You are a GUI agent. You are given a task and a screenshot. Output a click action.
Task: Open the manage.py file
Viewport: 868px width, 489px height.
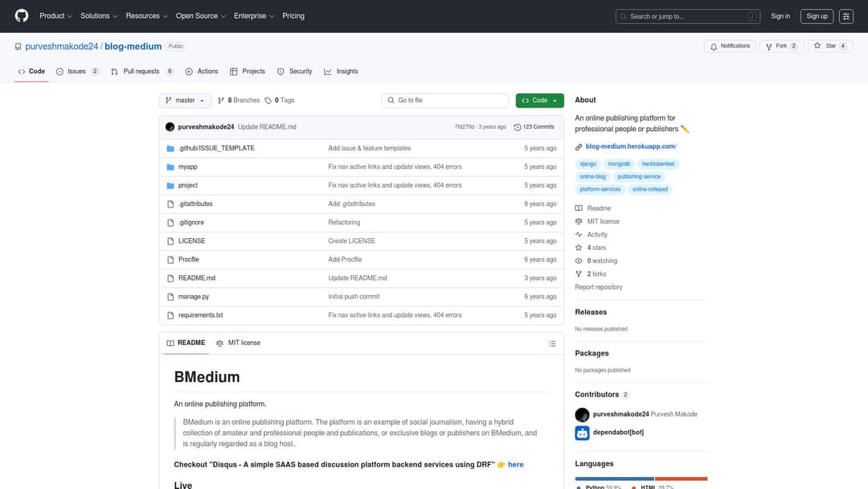(194, 298)
